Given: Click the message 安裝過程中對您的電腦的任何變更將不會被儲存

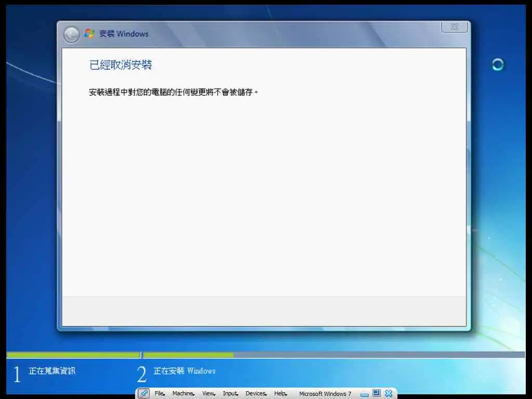Looking at the screenshot, I should pos(173,92).
